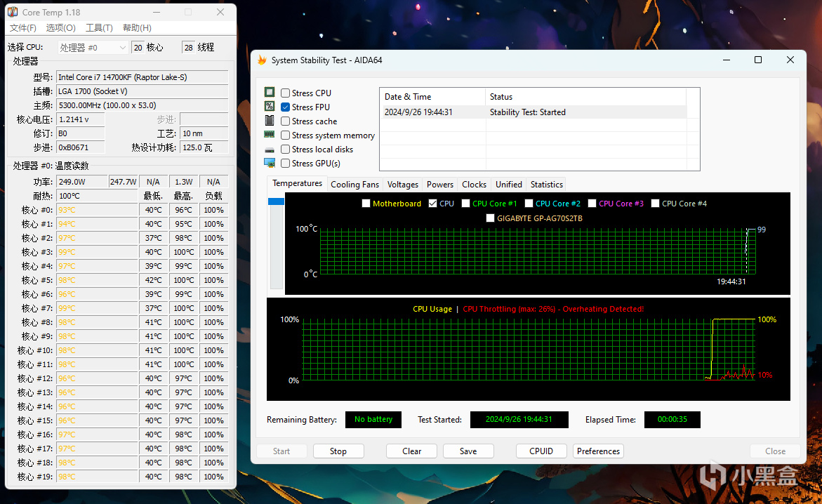Image resolution: width=822 pixels, height=504 pixels.
Task: Click the CPU Throttling overheating warning text
Action: pyautogui.click(x=553, y=309)
